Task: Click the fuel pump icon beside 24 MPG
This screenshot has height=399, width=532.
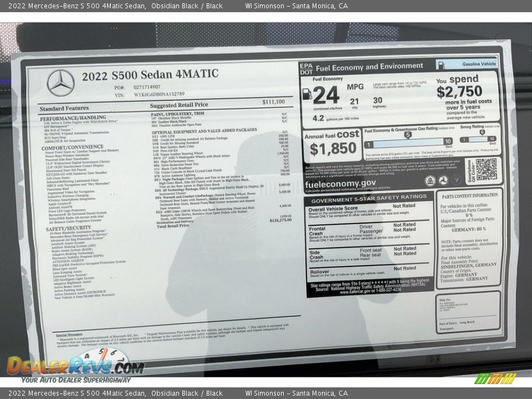Action: tap(306, 94)
